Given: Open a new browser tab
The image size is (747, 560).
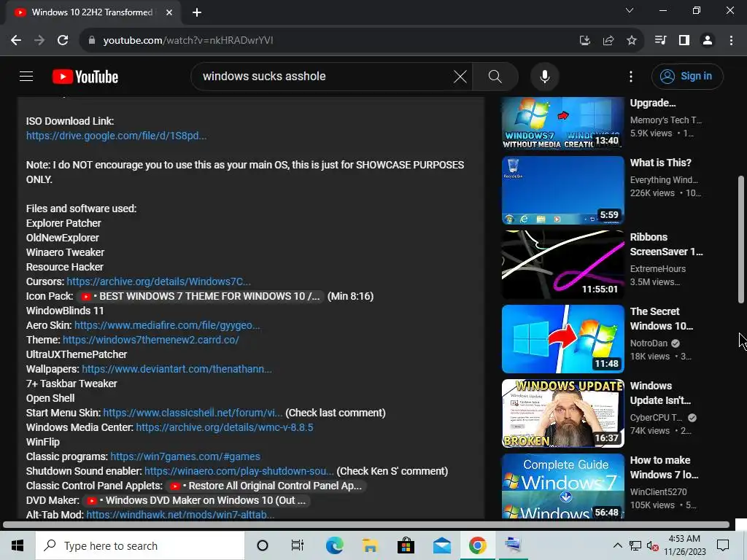Looking at the screenshot, I should click(x=197, y=12).
